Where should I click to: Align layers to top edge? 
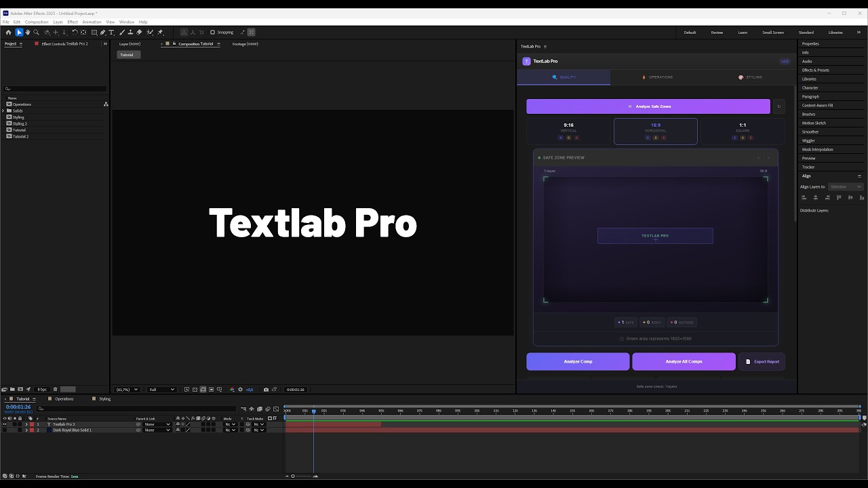coord(839,197)
